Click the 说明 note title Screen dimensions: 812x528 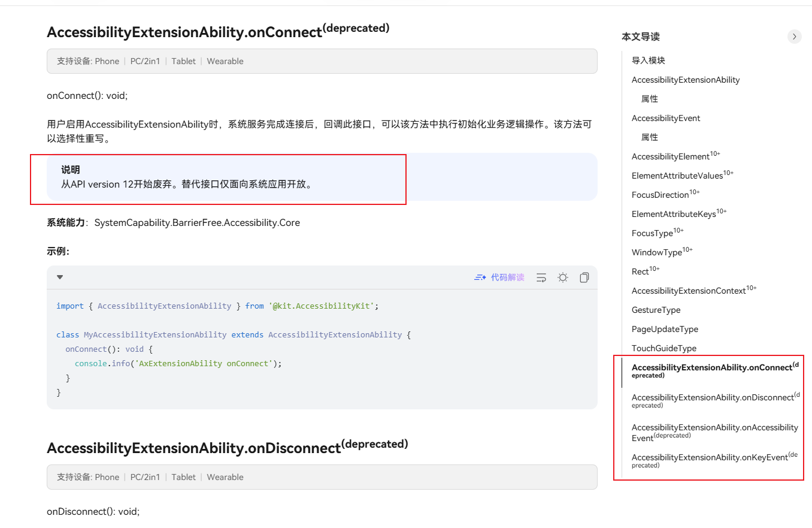pos(71,170)
